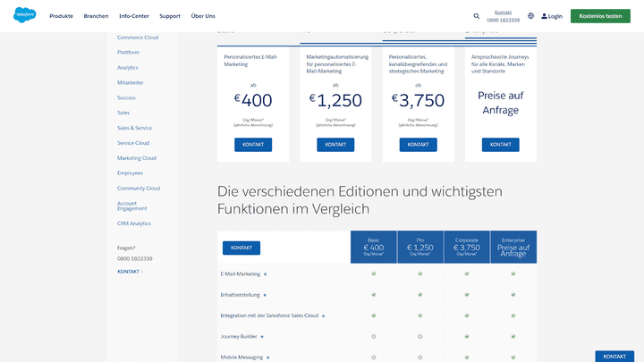This screenshot has width=644, height=362.
Task: Click the Salesforce cloud logo
Action: pyautogui.click(x=25, y=15)
